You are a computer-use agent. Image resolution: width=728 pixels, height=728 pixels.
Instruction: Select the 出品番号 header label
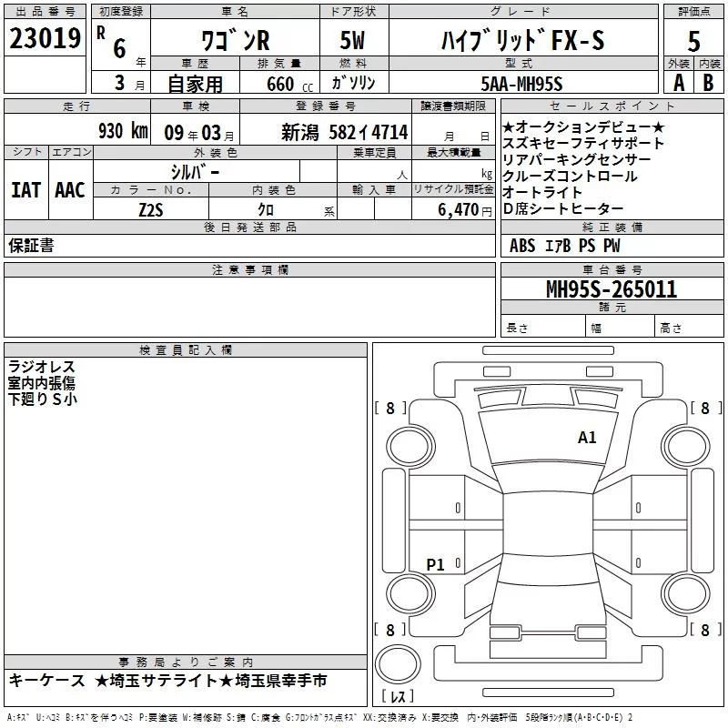[45, 12]
